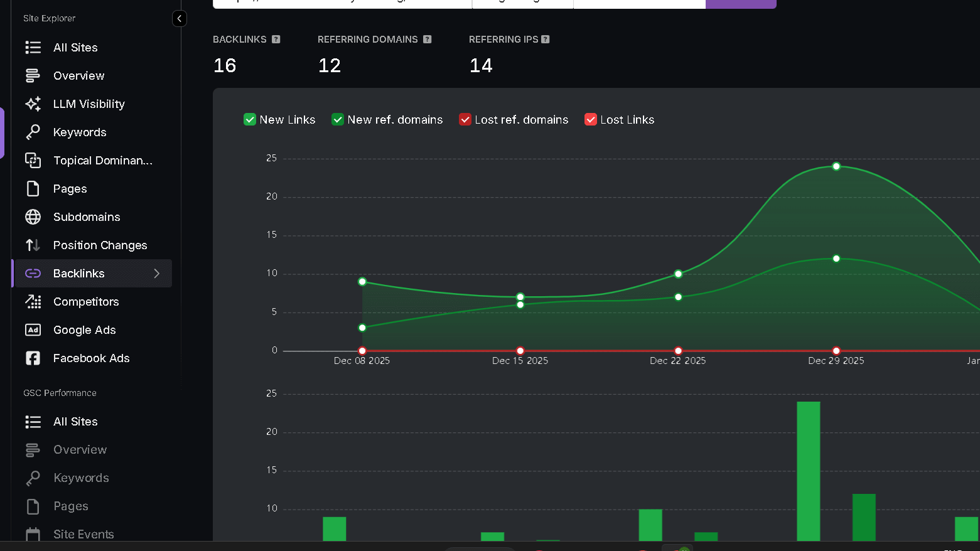
Task: Select the LLM Visibility sparkle icon
Action: (33, 104)
